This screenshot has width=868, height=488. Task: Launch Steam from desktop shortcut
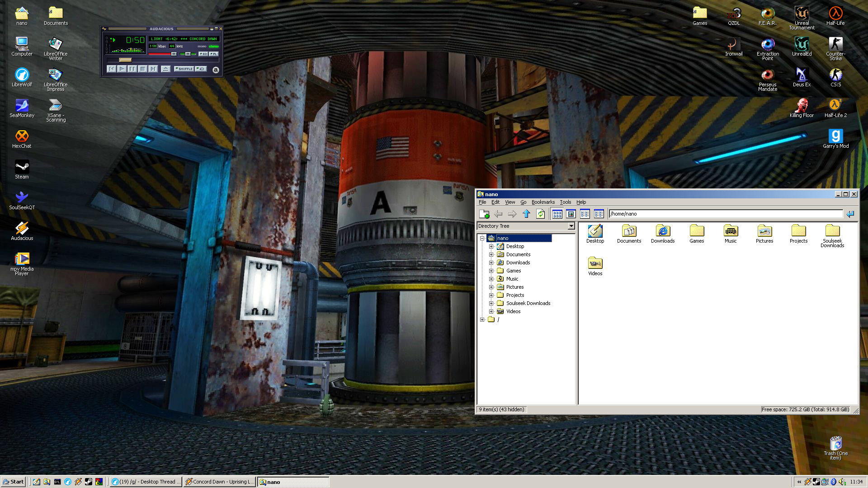pos(22,169)
